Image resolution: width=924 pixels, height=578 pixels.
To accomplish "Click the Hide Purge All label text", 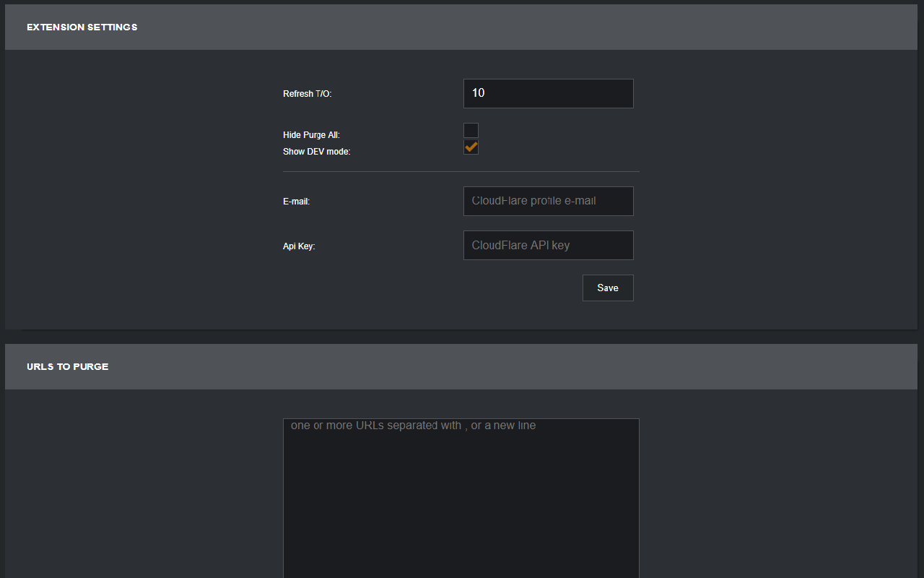I will [311, 134].
